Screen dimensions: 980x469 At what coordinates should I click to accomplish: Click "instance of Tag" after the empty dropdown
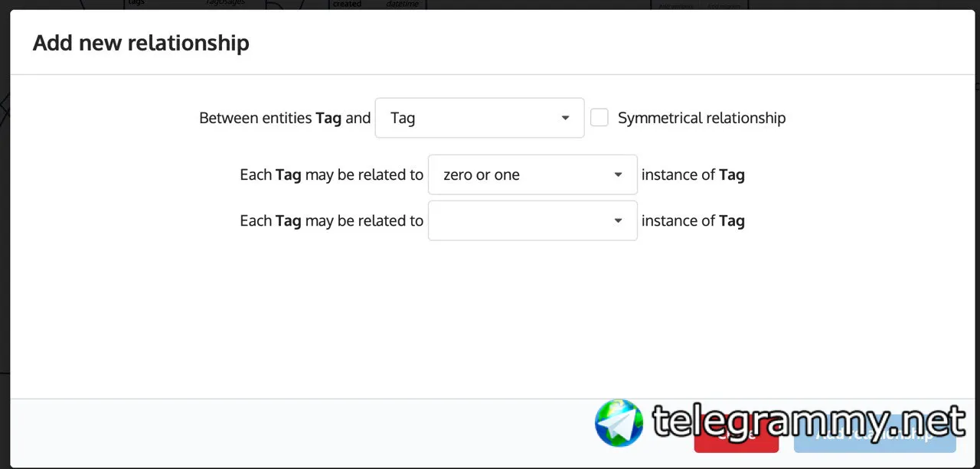[693, 221]
